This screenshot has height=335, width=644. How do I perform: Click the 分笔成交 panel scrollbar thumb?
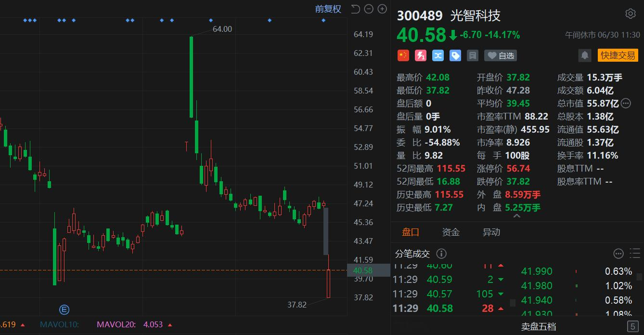point(513,303)
